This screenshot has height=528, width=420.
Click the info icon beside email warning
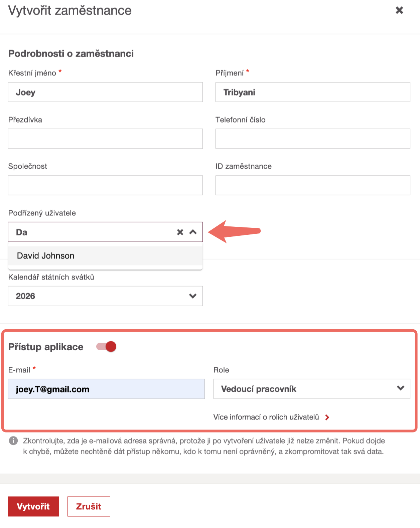click(x=13, y=441)
